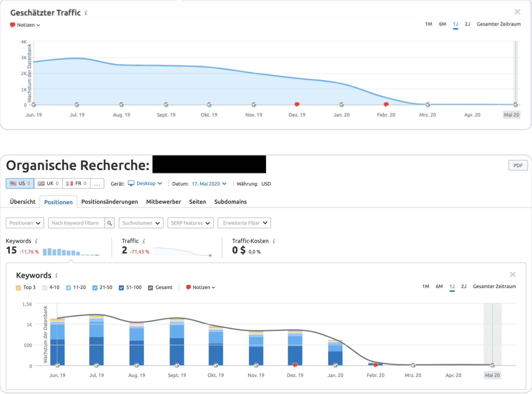Image resolution: width=532 pixels, height=394 pixels.
Task: Click the red note marker at Dez. 19 in traffic chart
Action: point(297,104)
